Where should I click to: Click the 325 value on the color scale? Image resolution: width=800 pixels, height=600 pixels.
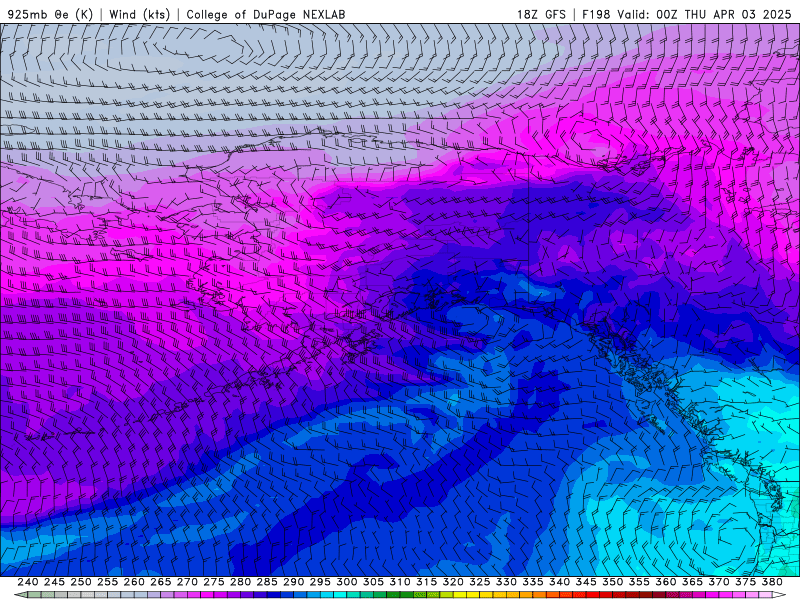tap(480, 582)
